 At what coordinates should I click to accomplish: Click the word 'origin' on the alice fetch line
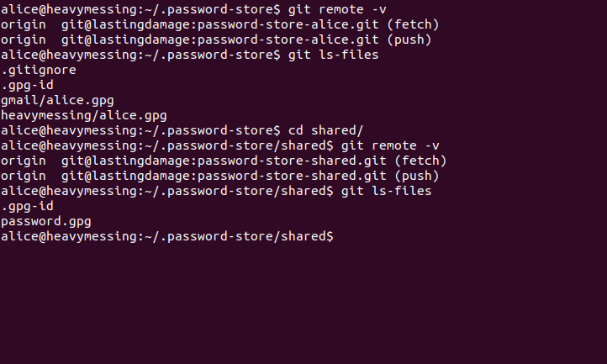tap(24, 24)
